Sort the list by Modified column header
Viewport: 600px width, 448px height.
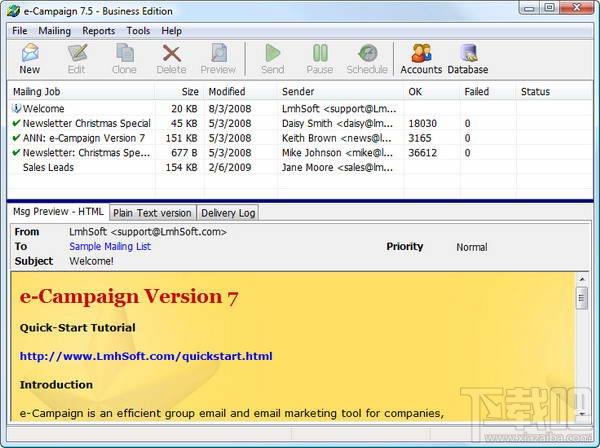tap(227, 92)
